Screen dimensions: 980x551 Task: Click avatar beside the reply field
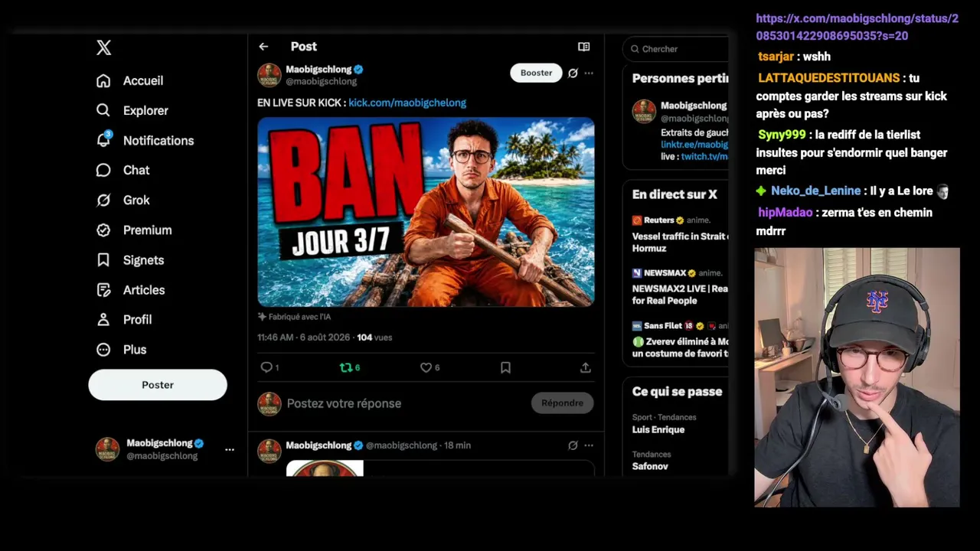point(269,403)
